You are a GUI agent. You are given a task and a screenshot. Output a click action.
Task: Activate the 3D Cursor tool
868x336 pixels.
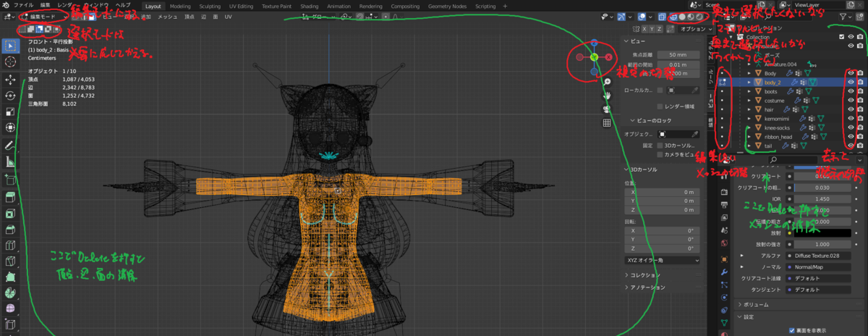pos(10,62)
